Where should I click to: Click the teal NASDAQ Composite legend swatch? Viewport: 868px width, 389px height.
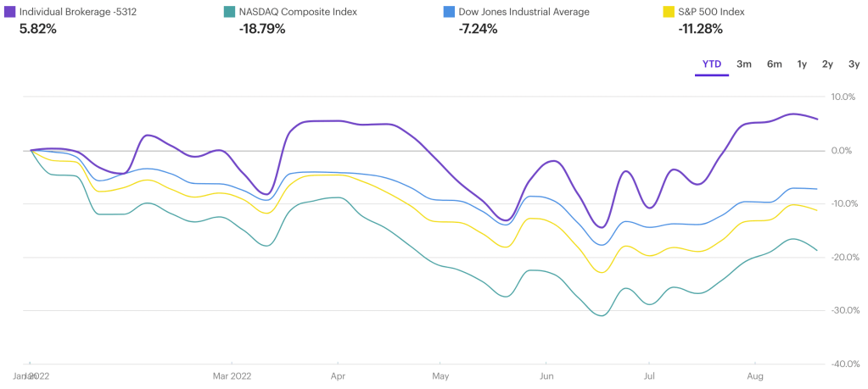(x=229, y=12)
